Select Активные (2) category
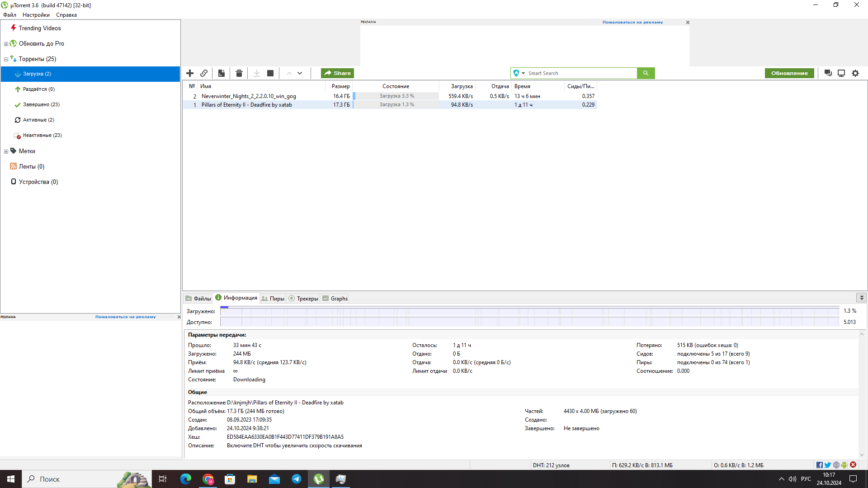This screenshot has width=868, height=488. (x=38, y=120)
